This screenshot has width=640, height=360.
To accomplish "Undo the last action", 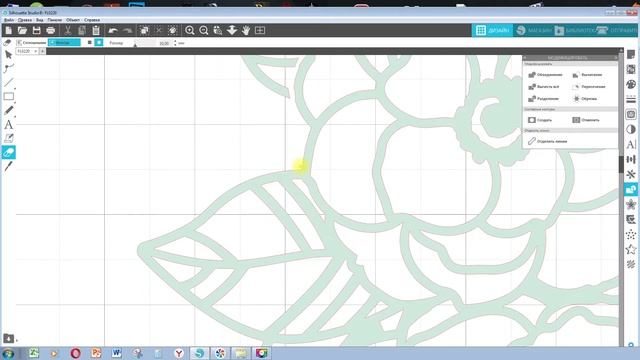I will point(113,30).
